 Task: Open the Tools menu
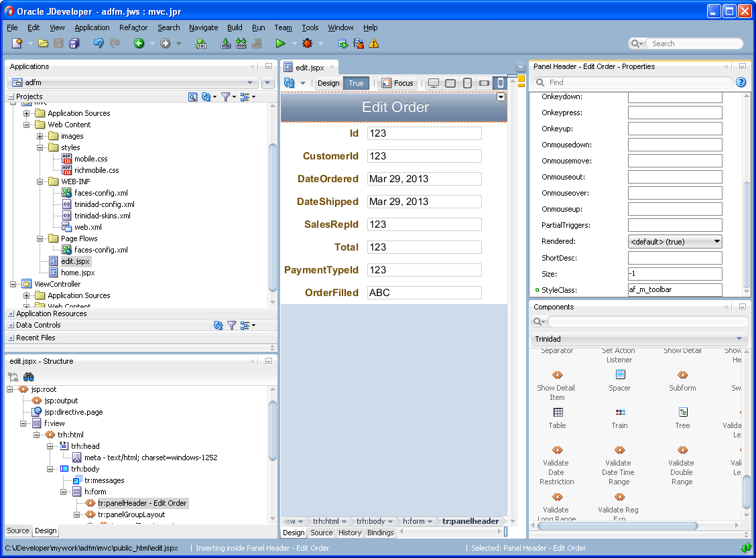pos(310,27)
